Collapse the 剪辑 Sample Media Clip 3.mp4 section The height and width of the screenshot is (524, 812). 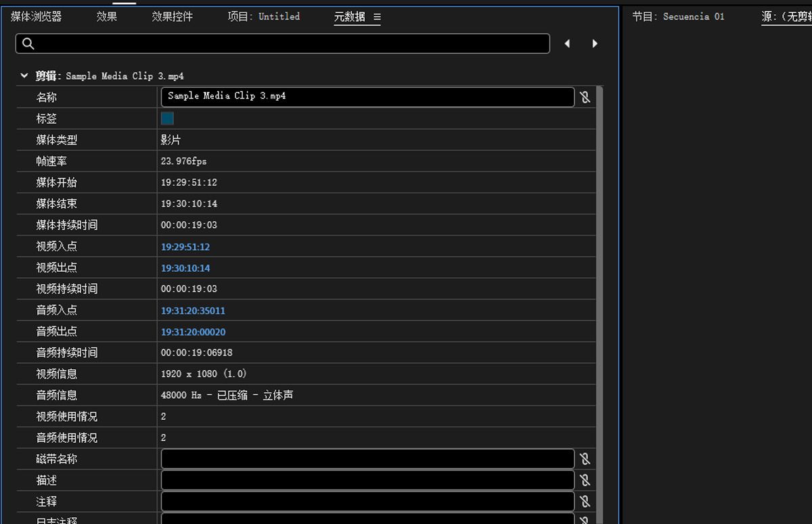click(x=24, y=76)
